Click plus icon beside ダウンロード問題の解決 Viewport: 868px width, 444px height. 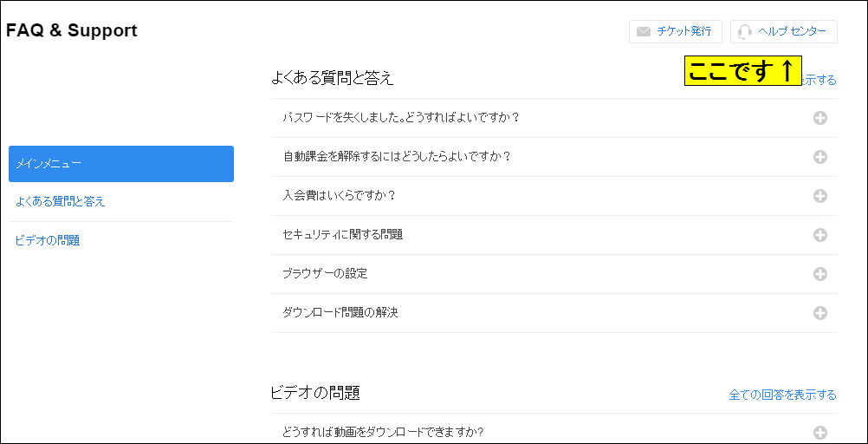819,313
